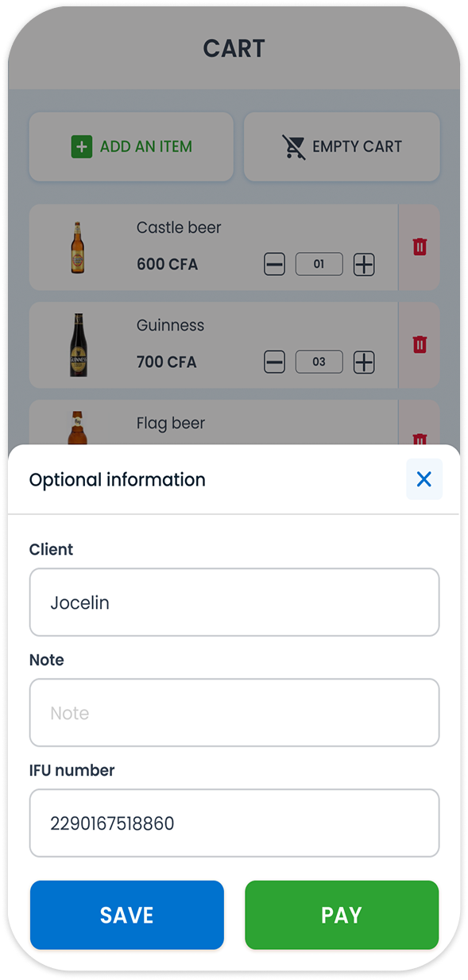The width and height of the screenshot is (468, 980).
Task: Delete Castle beer with the trash icon
Action: (x=420, y=247)
